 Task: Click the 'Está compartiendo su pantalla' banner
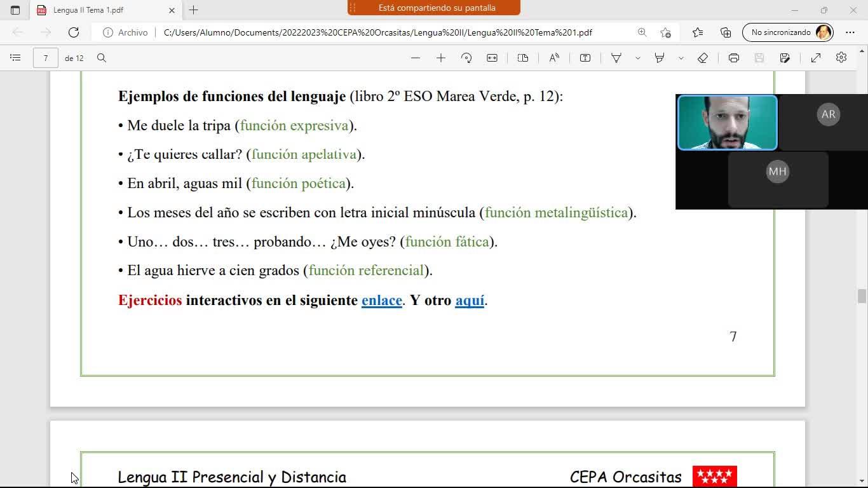(x=434, y=8)
